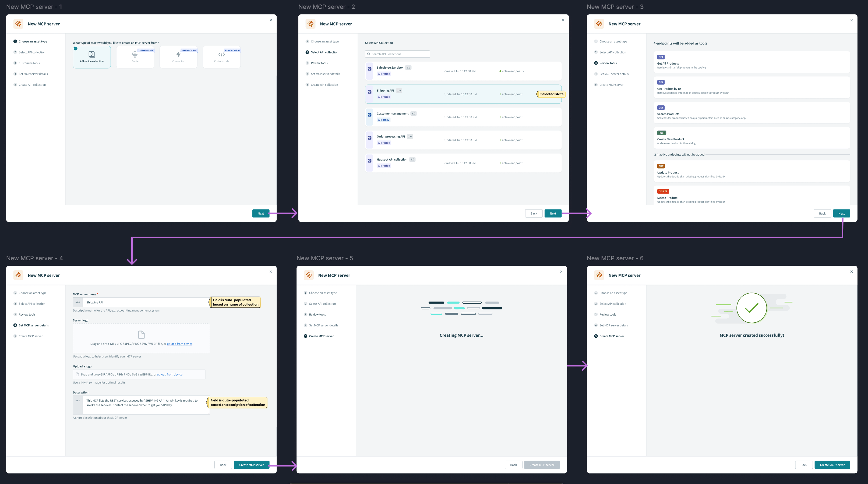Select the Shipping API collection row
Image resolution: width=868 pixels, height=484 pixels.
[463, 94]
